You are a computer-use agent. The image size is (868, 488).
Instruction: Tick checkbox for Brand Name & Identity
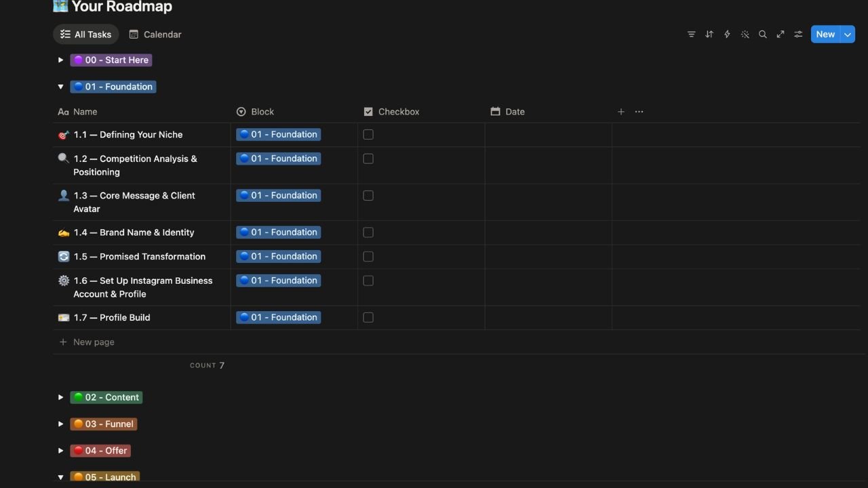point(368,232)
